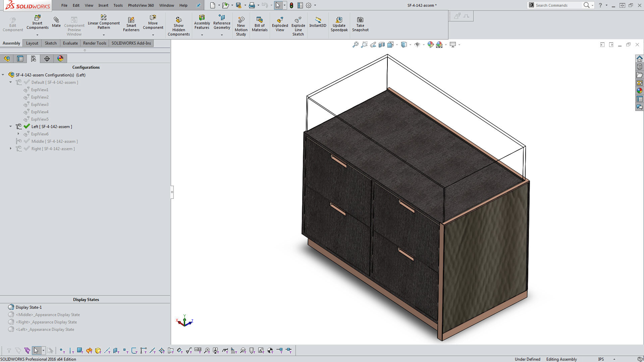This screenshot has height=362, width=644.
Task: Open DimXpertManager tab
Action: coord(47,59)
